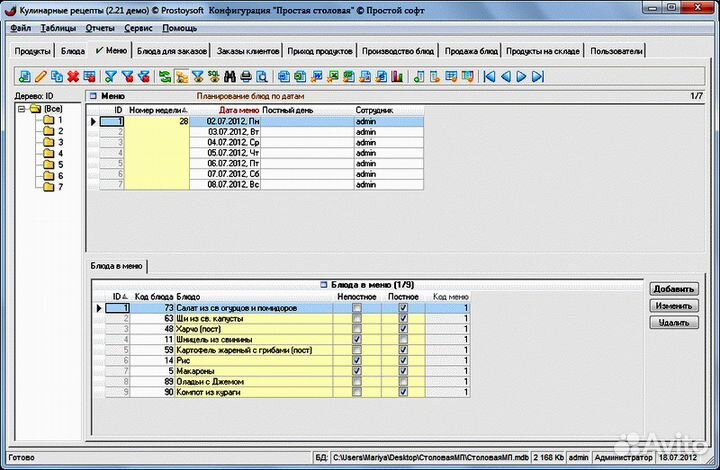
Task: Click the print preview magnifier icon
Action: point(262,76)
